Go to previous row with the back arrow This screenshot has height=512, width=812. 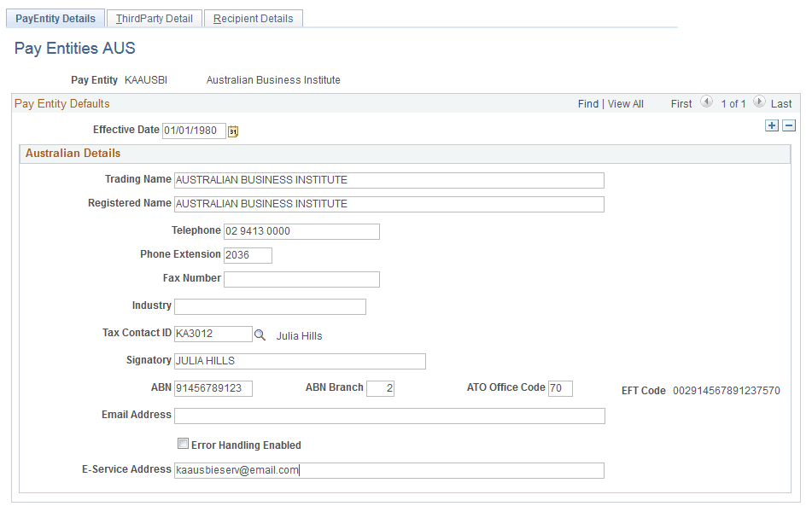pyautogui.click(x=707, y=102)
